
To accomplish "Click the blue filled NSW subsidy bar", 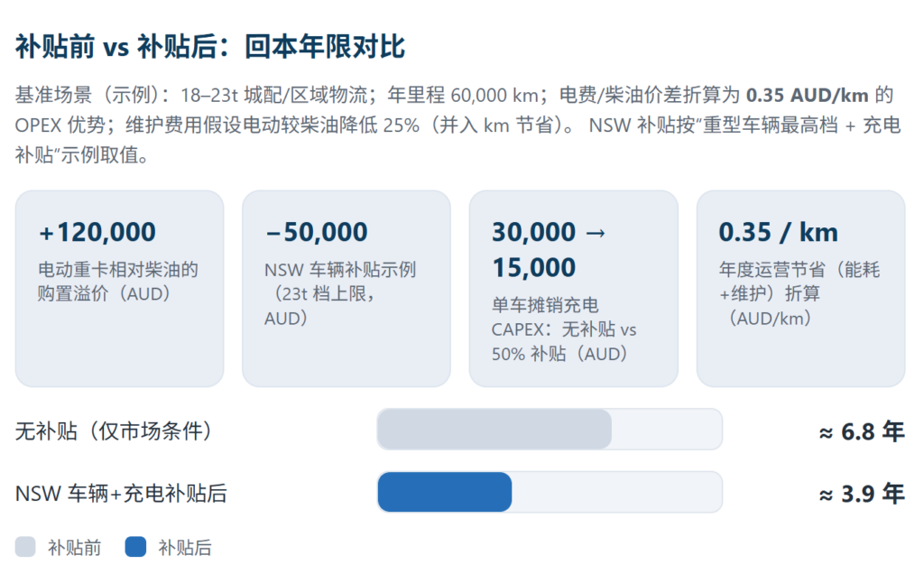I will [x=444, y=492].
